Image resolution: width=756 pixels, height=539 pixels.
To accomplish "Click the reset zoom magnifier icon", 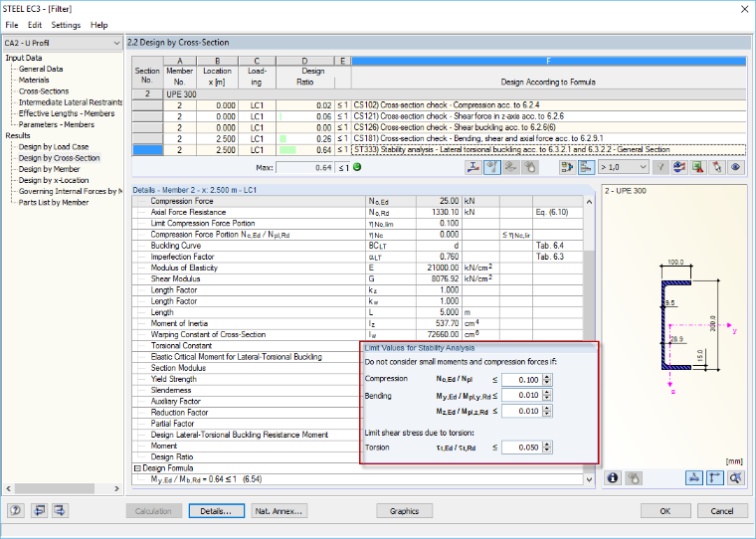I will pos(735,477).
